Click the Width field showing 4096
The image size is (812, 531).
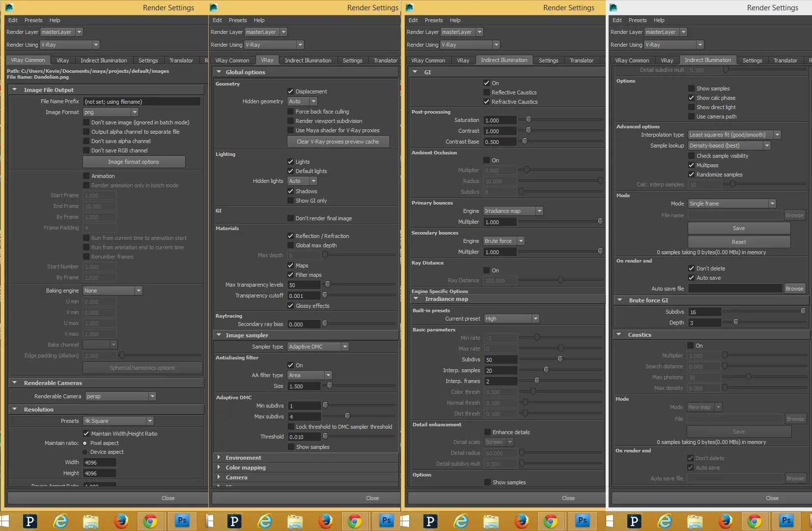pos(100,463)
